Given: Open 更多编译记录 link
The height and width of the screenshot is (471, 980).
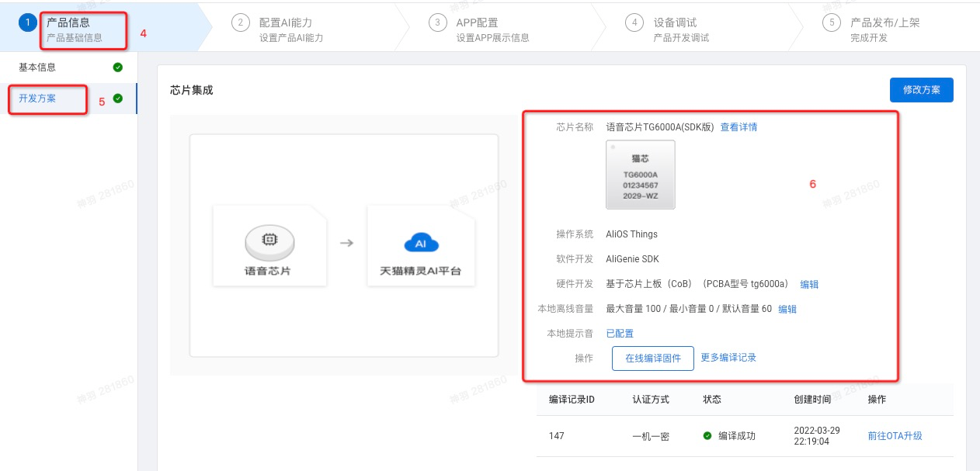Looking at the screenshot, I should tap(728, 358).
